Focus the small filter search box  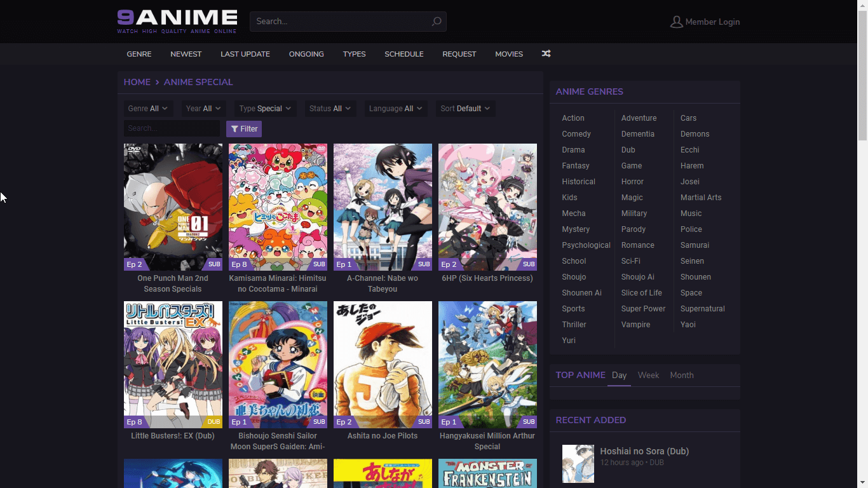coord(172,128)
